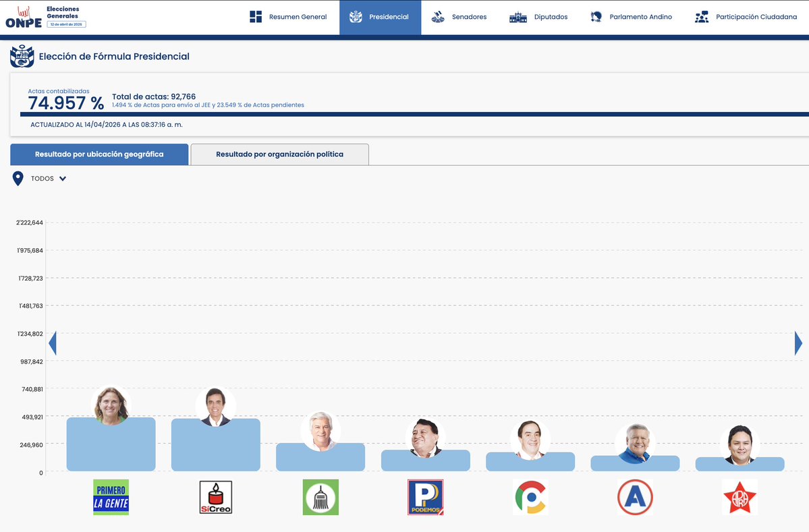This screenshot has height=532, width=809.
Task: Switch to Resultado por organización política
Action: [279, 154]
